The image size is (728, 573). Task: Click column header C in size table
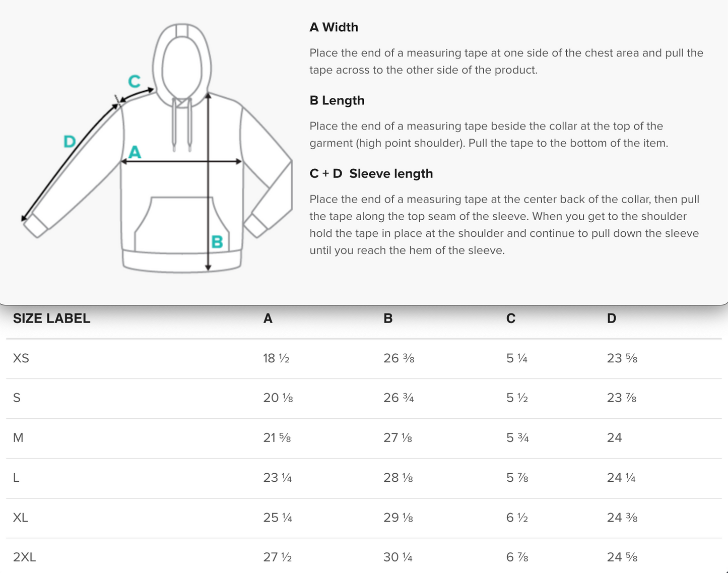(x=511, y=319)
